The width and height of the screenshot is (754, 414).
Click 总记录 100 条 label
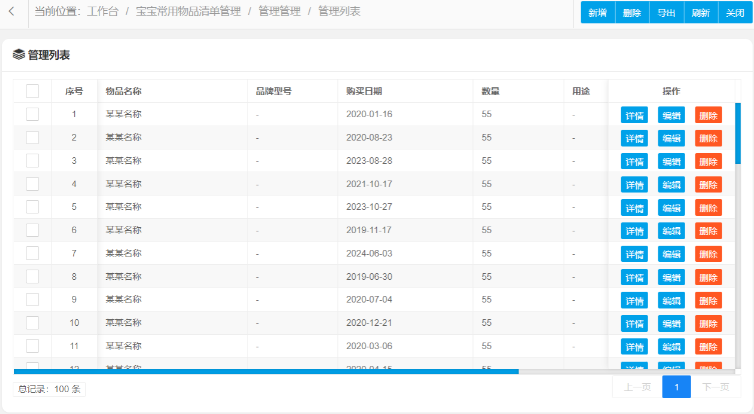pos(49,389)
